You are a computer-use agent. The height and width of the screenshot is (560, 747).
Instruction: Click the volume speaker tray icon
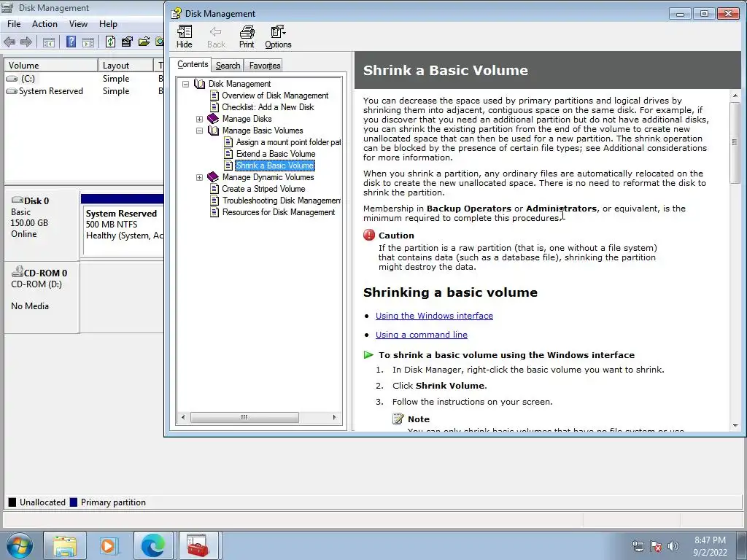pos(673,546)
